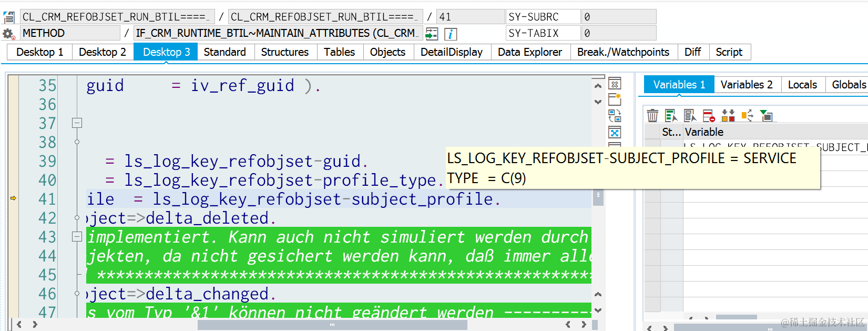Screen dimensions: 868x331
Task: Click the icon with two down arrows over squares
Action: point(728,115)
